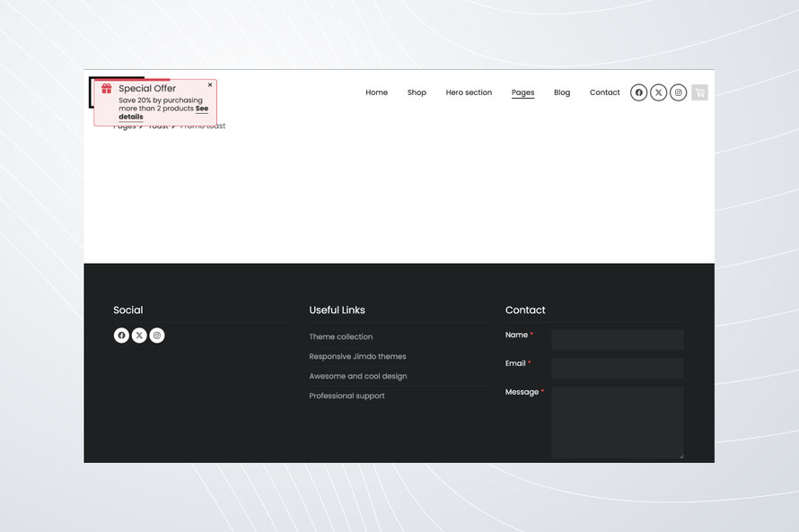
Task: Click the Message box corner grip
Action: pyautogui.click(x=681, y=456)
